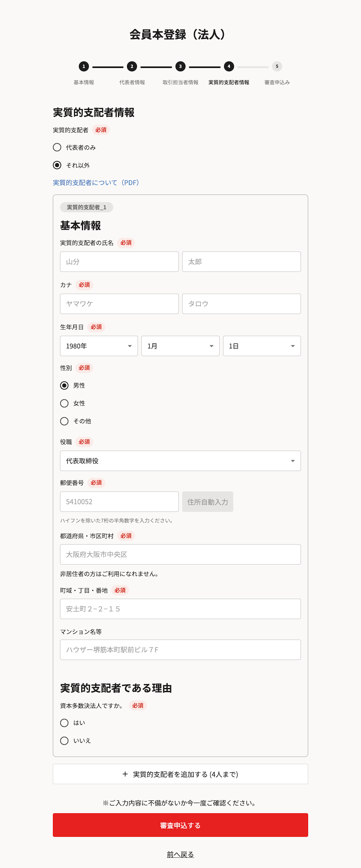Image resolution: width=361 pixels, height=868 pixels.
Task: Click plus icon to add 実質的支配者
Action: coord(125,774)
